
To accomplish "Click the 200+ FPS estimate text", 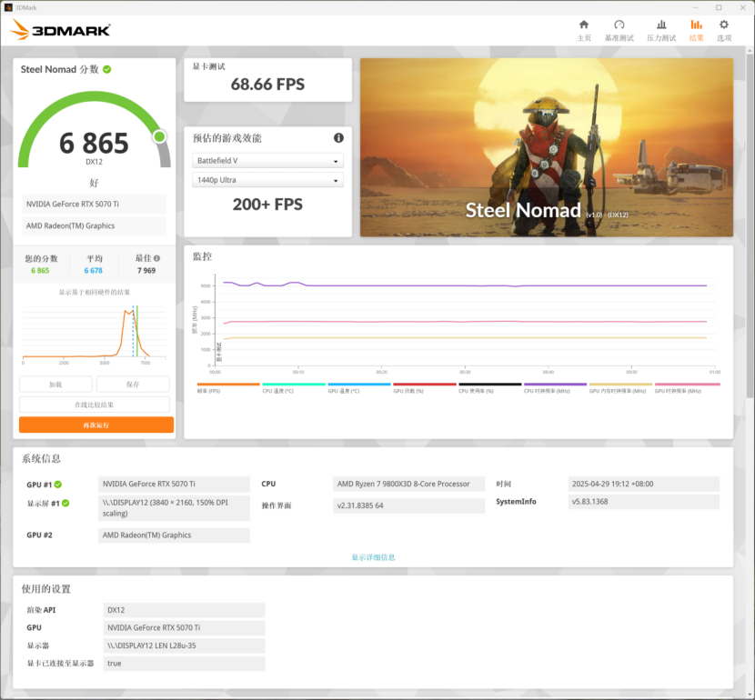I will pos(267,205).
